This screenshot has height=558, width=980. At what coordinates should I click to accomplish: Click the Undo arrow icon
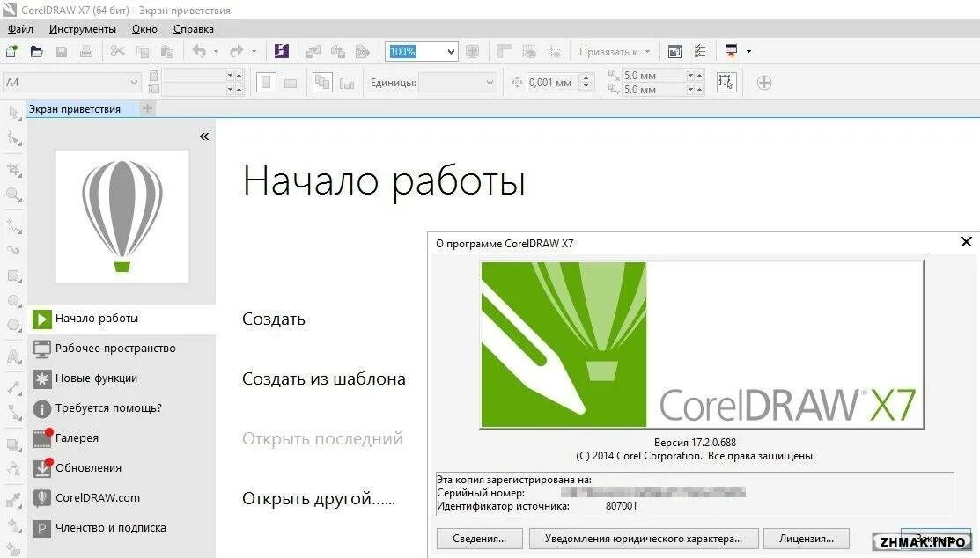click(198, 51)
